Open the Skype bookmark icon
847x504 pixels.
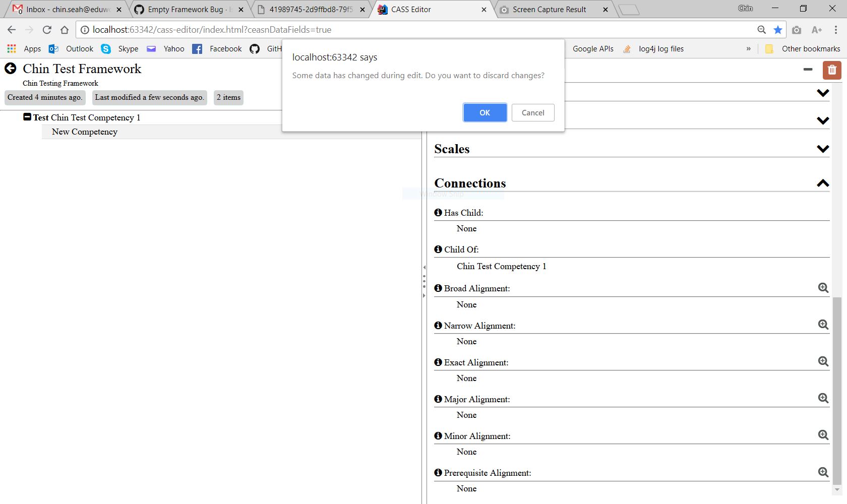click(106, 48)
